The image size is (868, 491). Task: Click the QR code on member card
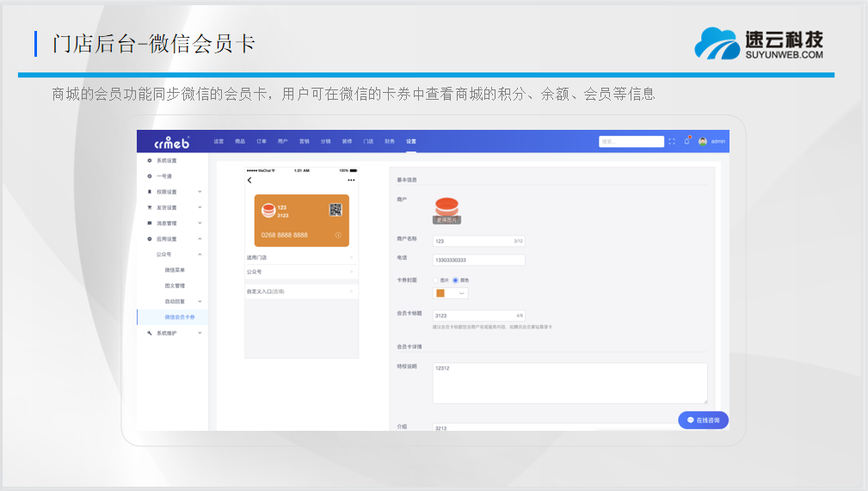[x=336, y=209]
